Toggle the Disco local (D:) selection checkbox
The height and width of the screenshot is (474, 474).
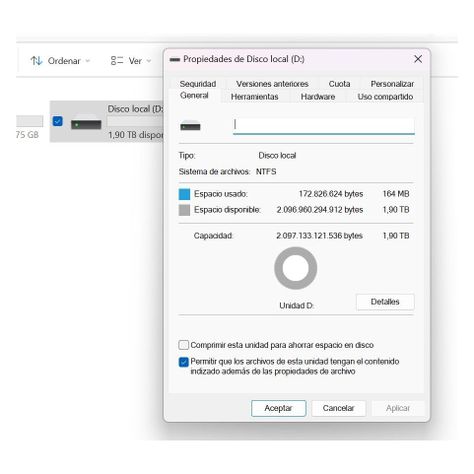pyautogui.click(x=57, y=121)
